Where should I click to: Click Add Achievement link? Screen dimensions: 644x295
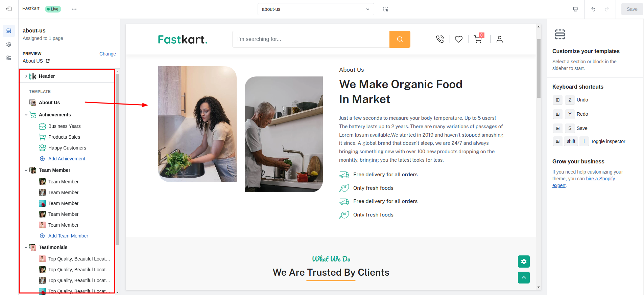(x=67, y=159)
